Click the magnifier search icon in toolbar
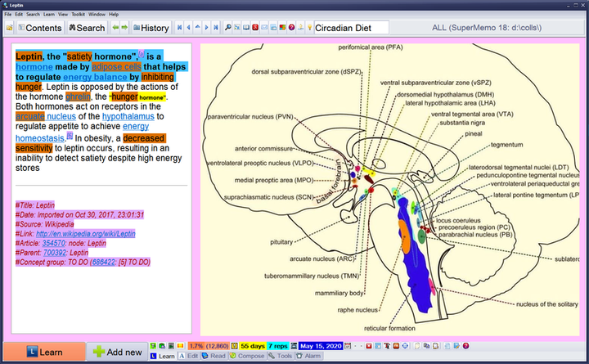Viewport: 589px width, 364px height. click(228, 28)
